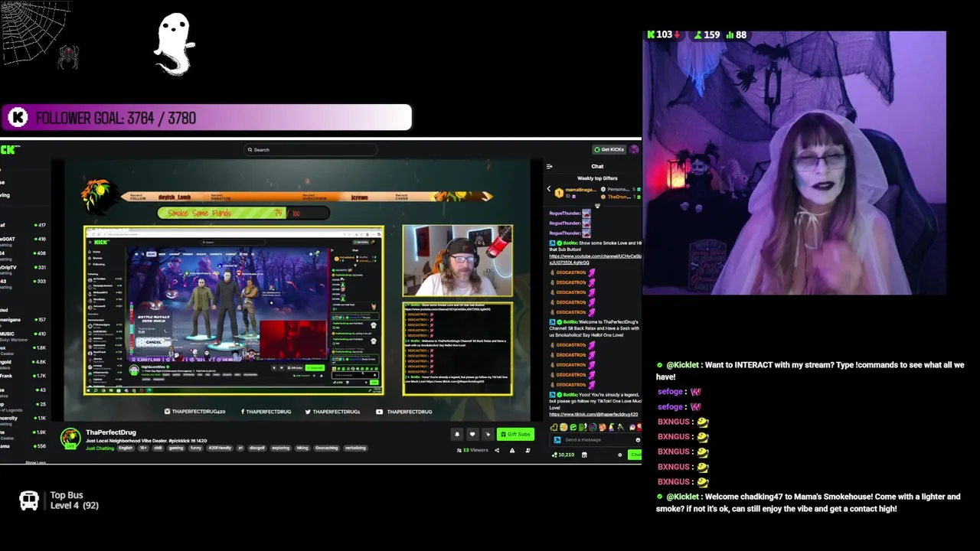Click the Get KICKs button
980x551 pixels.
tap(609, 149)
